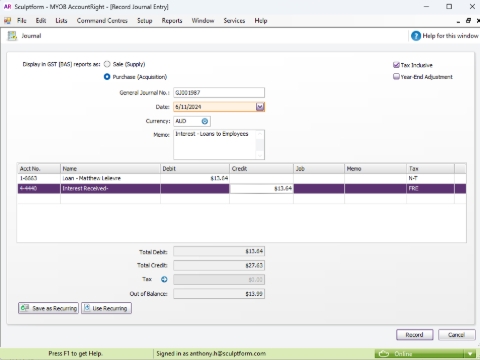Image resolution: width=480 pixels, height=360 pixels.
Task: Click the Online cloud status icon
Action: (x=384, y=353)
